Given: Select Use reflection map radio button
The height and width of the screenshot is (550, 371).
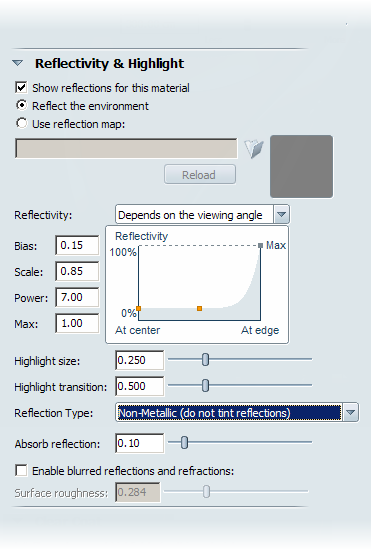Looking at the screenshot, I should [x=22, y=123].
